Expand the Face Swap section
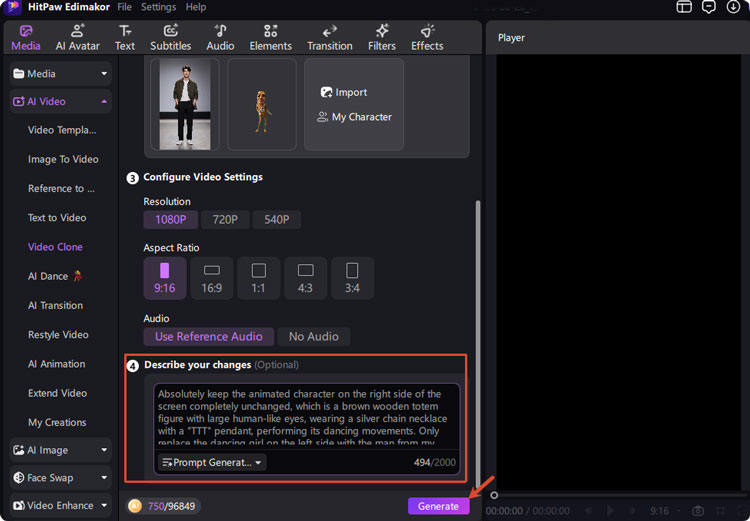The width and height of the screenshot is (750, 521). 60,478
